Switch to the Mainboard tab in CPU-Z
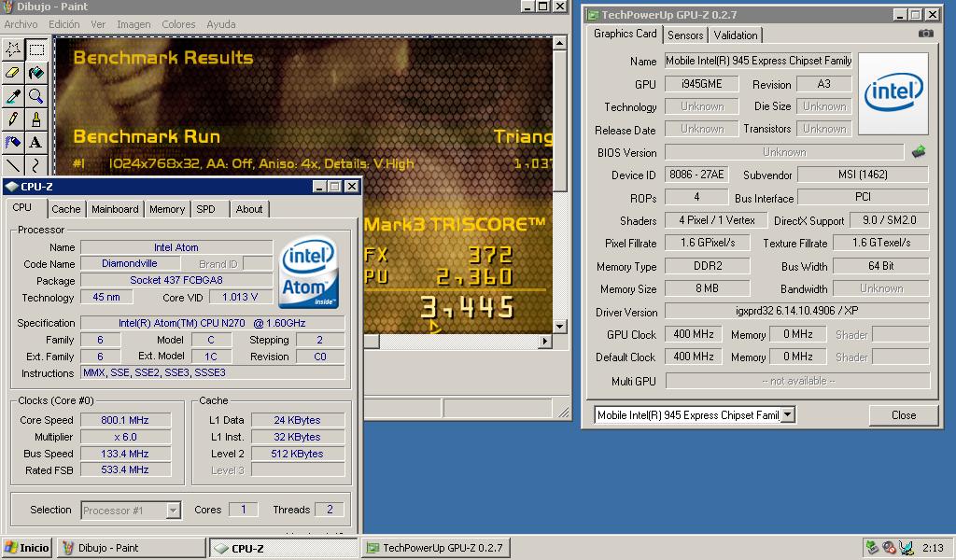 click(115, 209)
